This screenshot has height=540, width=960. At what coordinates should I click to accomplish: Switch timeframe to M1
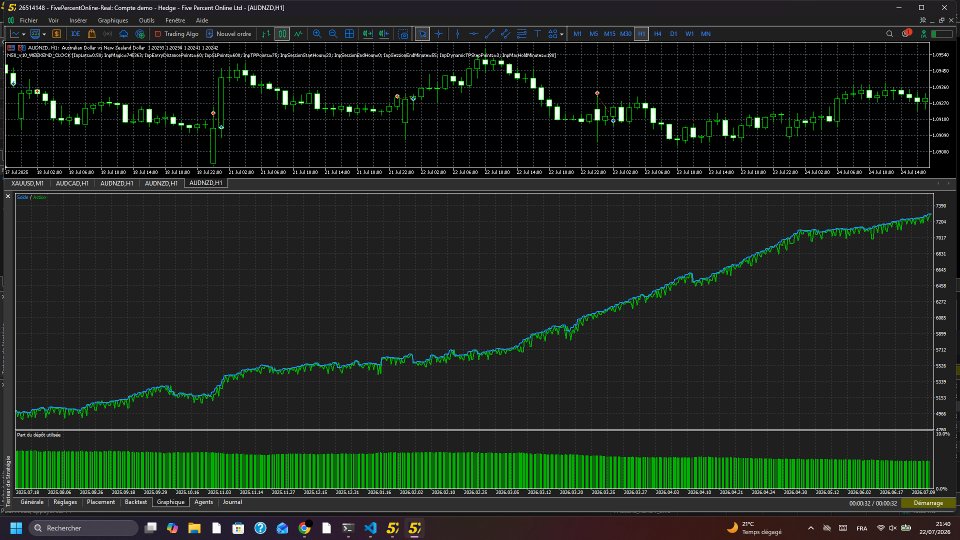click(577, 34)
